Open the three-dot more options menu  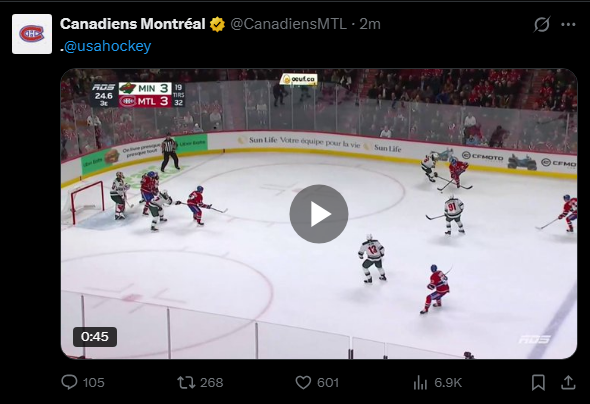[568, 24]
